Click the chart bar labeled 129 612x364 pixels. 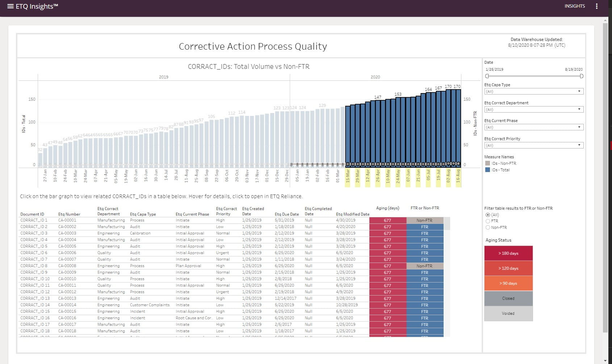(x=322, y=138)
